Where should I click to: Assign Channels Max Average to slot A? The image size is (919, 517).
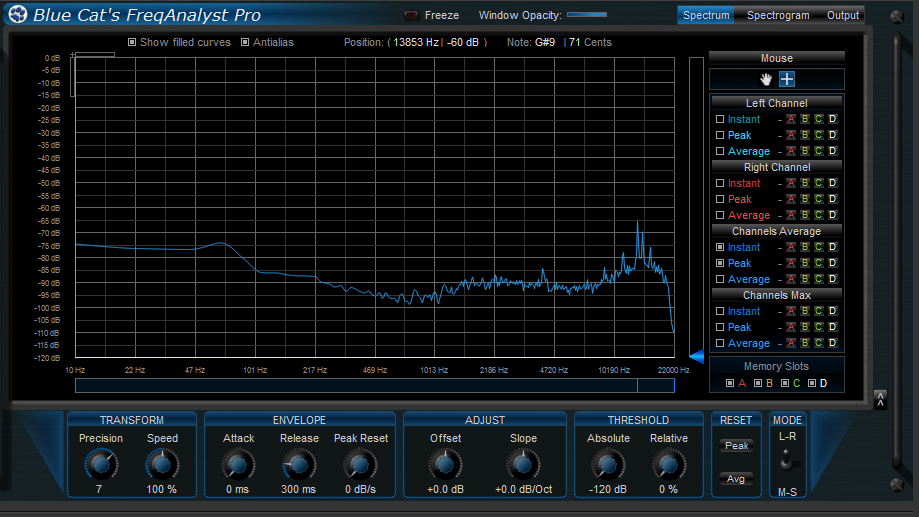pos(791,342)
